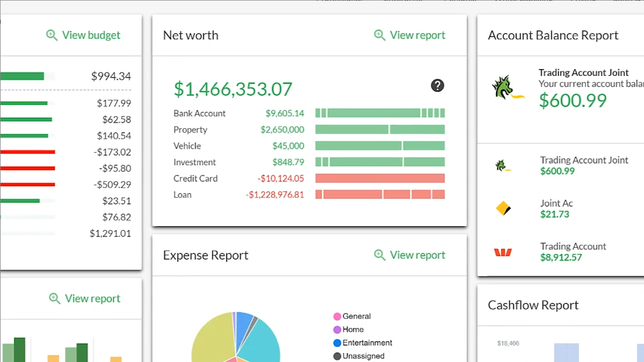Click the $848.79 investment amount
644x362 pixels.
(288, 162)
